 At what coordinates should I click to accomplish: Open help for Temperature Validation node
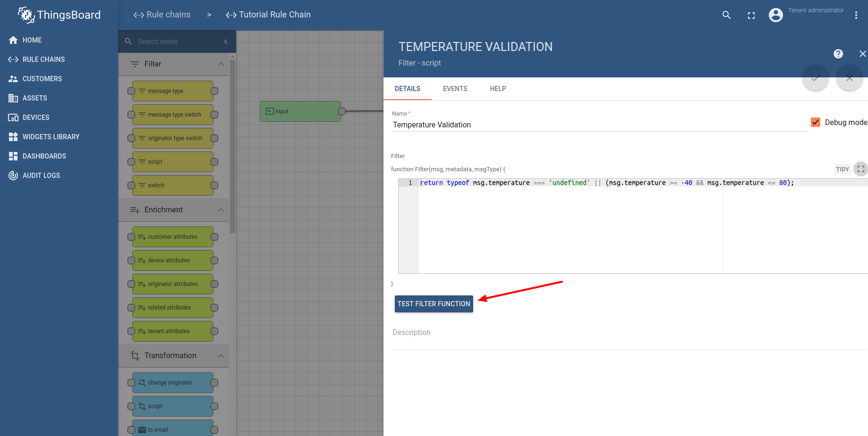(x=838, y=54)
